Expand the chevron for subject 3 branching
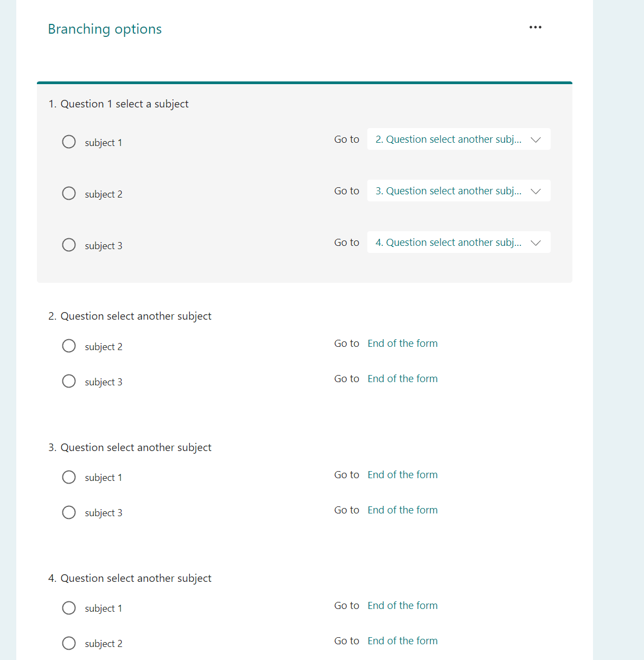 click(536, 243)
